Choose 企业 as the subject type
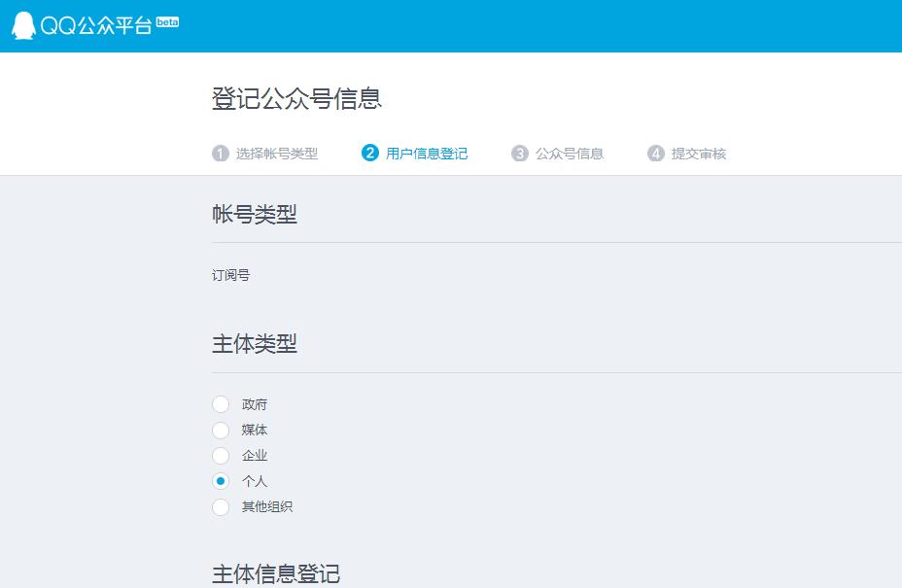 221,455
